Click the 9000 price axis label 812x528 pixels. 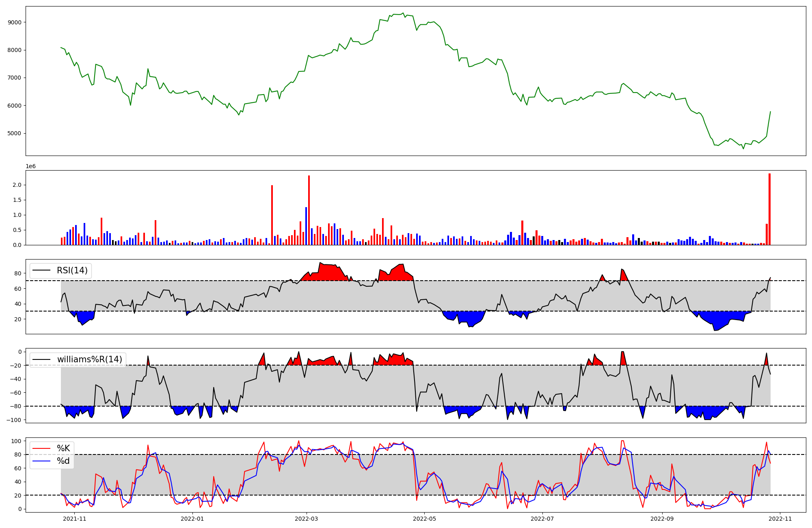(x=15, y=22)
